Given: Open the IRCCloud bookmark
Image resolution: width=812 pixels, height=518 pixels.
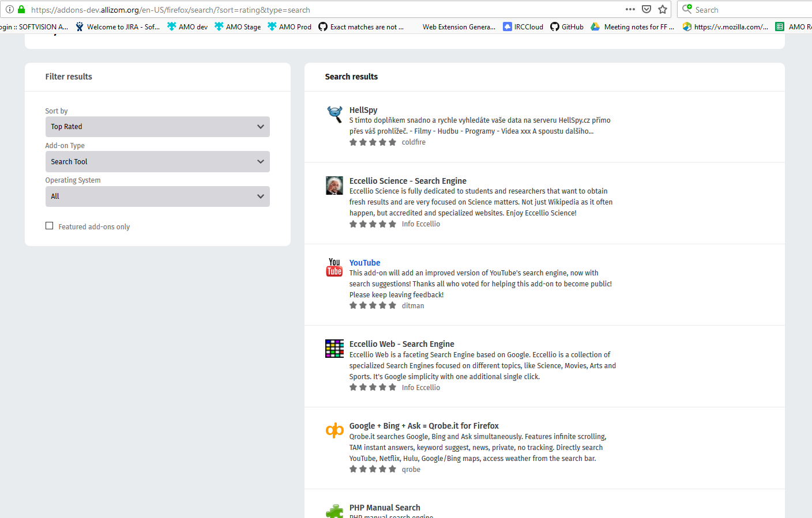Looking at the screenshot, I should pos(523,27).
